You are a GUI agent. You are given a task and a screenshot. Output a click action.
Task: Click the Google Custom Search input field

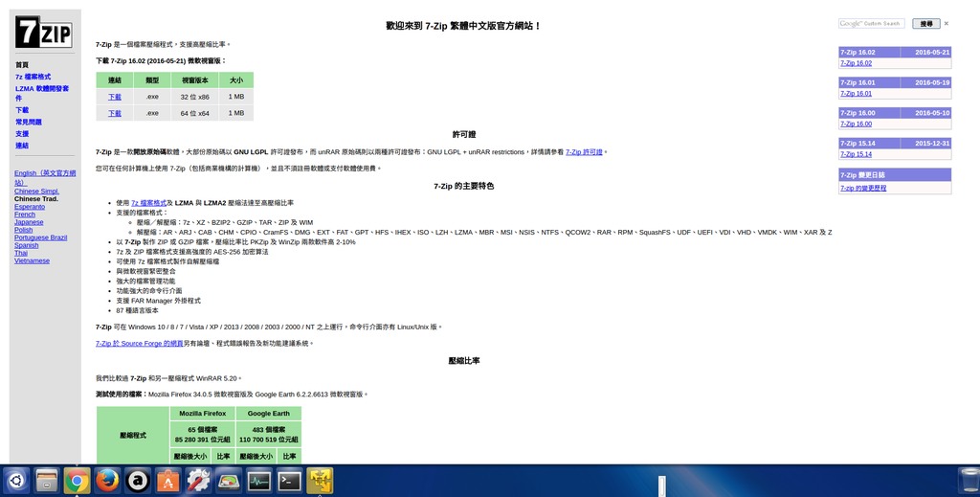tap(871, 24)
